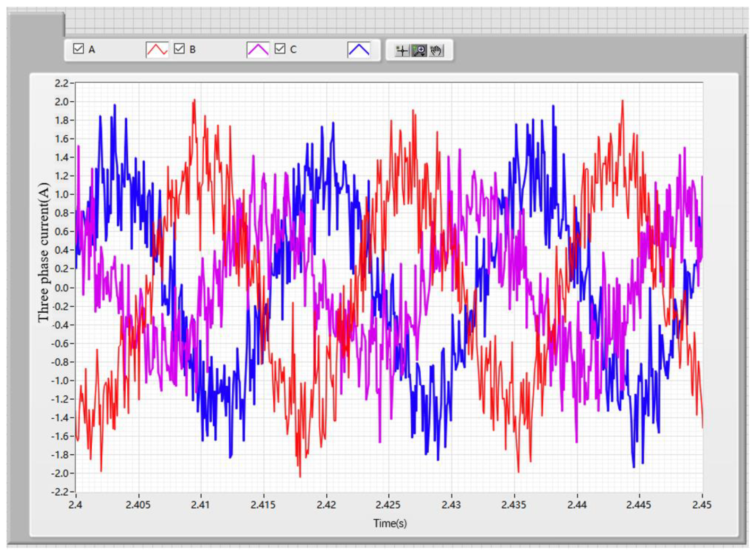Select the blank tab at top left
The height and width of the screenshot is (555, 756).
tap(36, 24)
